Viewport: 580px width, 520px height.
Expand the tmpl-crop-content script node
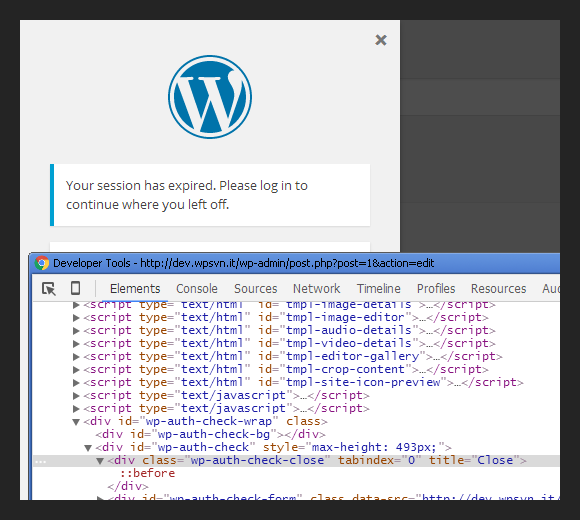pyautogui.click(x=76, y=369)
